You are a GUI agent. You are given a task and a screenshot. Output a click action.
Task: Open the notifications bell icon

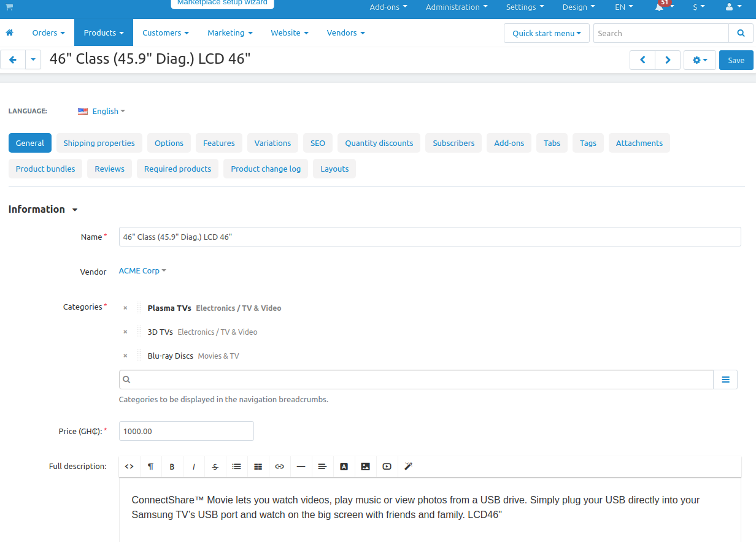coord(660,7)
